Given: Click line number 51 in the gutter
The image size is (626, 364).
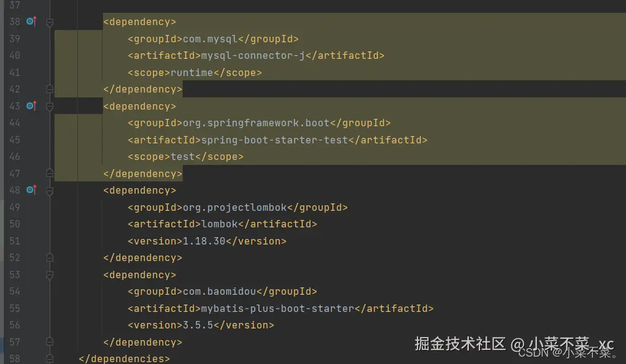Looking at the screenshot, I should coord(15,241).
